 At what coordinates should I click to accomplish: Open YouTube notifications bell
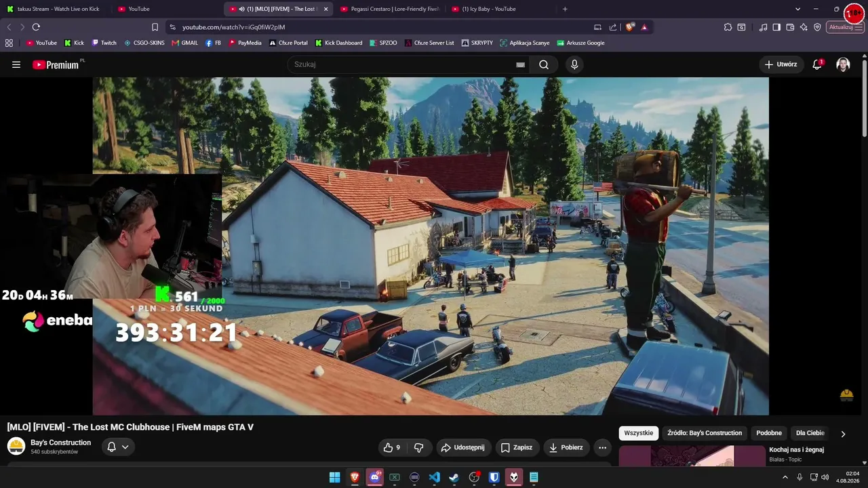click(x=818, y=64)
